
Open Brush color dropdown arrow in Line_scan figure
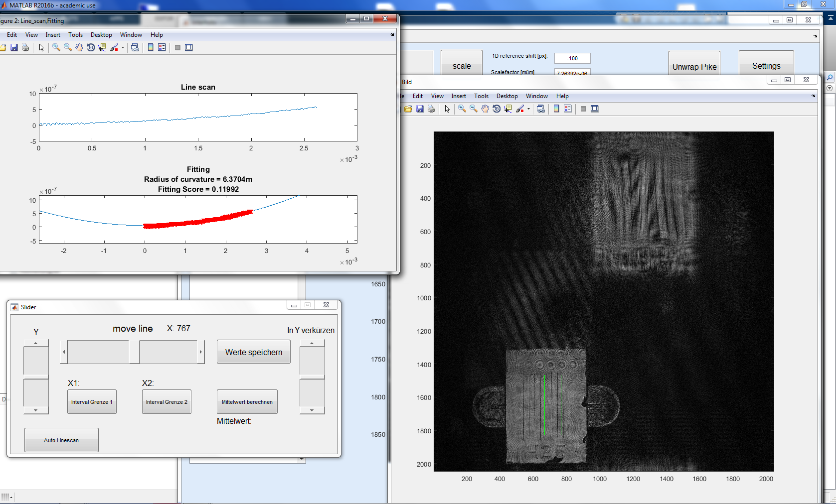[123, 48]
